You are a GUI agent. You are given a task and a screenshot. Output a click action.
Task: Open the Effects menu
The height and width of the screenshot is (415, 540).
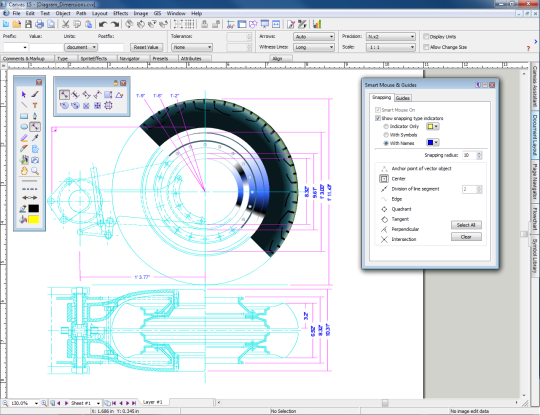[121, 13]
